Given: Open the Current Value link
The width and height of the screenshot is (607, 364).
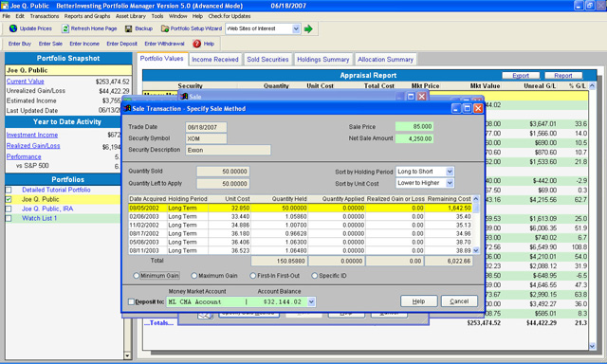Looking at the screenshot, I should tap(26, 82).
